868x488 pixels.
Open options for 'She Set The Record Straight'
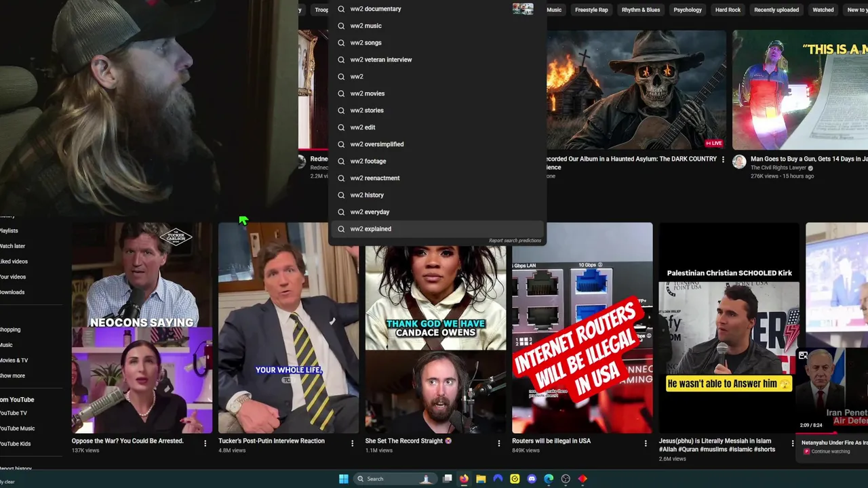coord(499,443)
